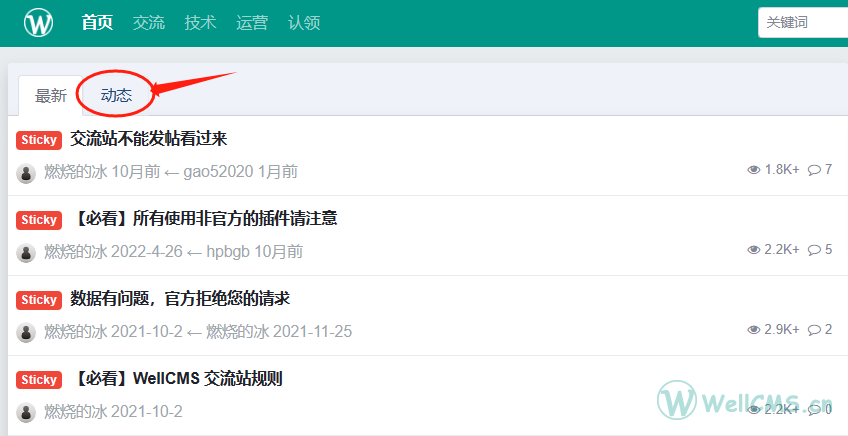
Task: Switch to the 动态 tab
Action: pos(116,95)
